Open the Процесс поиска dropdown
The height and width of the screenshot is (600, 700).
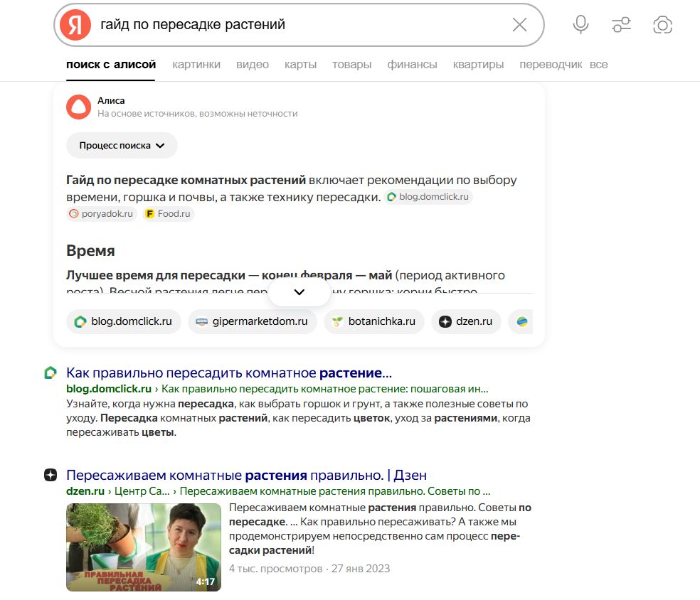point(122,145)
